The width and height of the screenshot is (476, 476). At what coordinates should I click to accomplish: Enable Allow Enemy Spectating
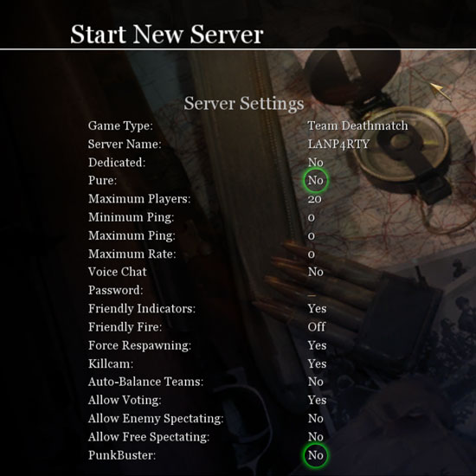[x=315, y=419]
